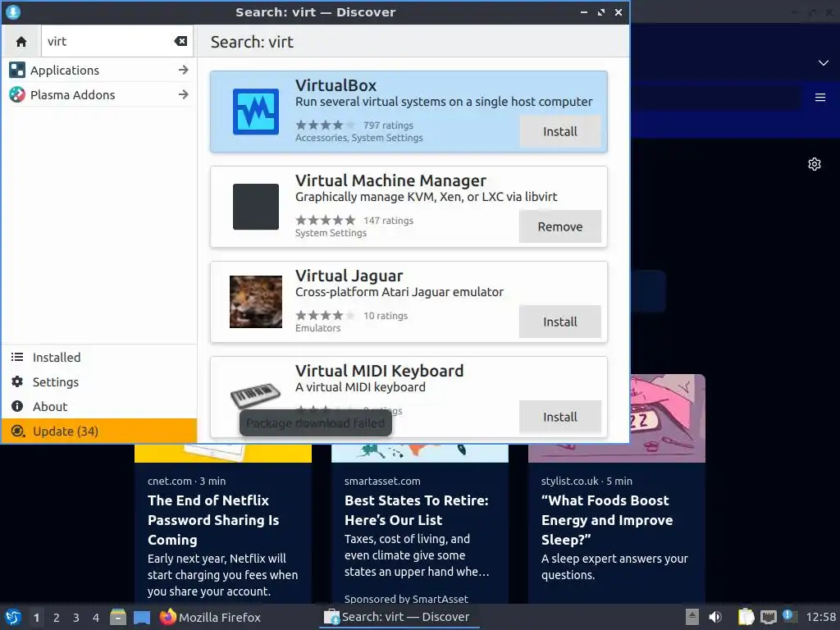This screenshot has width=840, height=630.
Task: Expand the Plasma Addons arrow
Action: point(183,95)
